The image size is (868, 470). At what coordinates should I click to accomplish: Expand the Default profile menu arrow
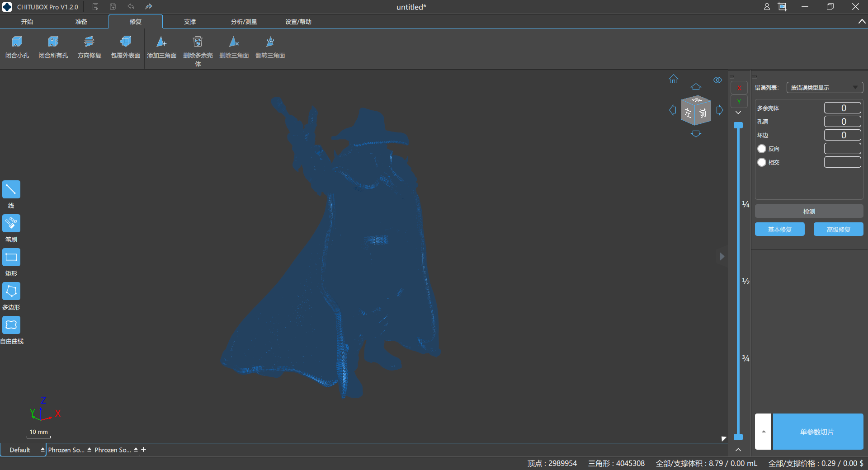point(42,450)
